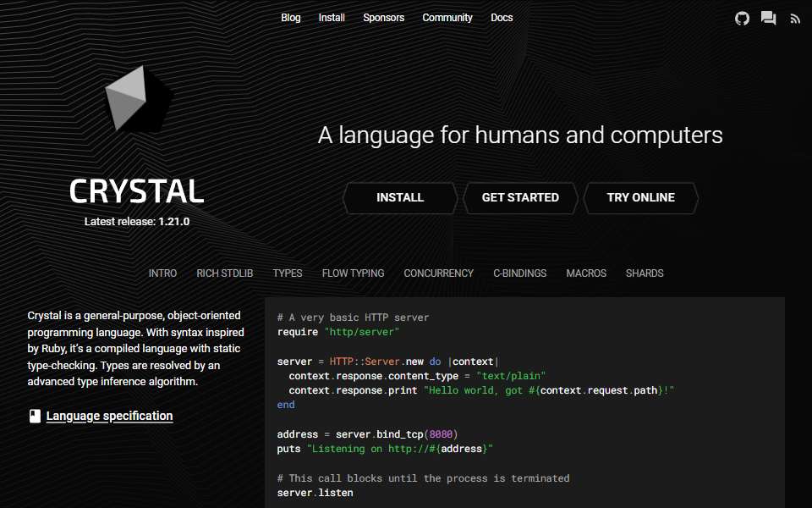Click the code line require "http/server"
The width and height of the screenshot is (812, 508).
coord(338,332)
